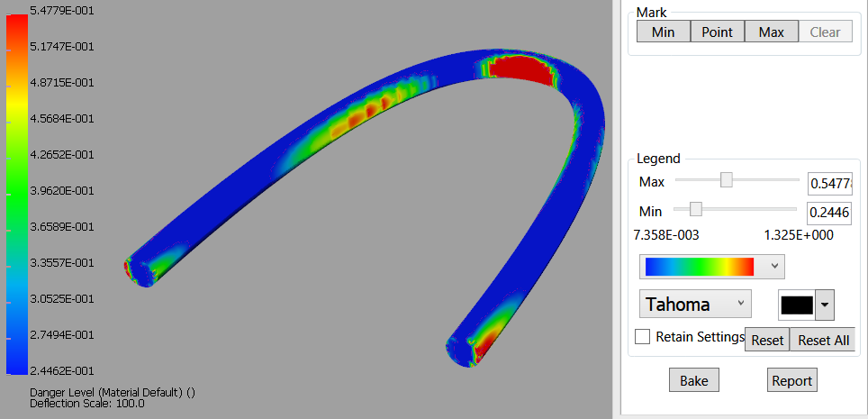Click the 3.9620E-001 legend value

pos(61,191)
